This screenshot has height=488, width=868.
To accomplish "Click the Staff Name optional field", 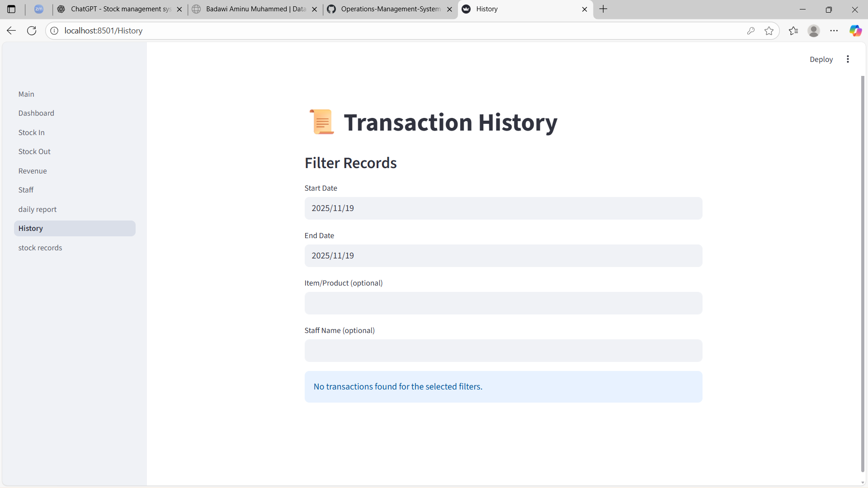I will point(503,351).
